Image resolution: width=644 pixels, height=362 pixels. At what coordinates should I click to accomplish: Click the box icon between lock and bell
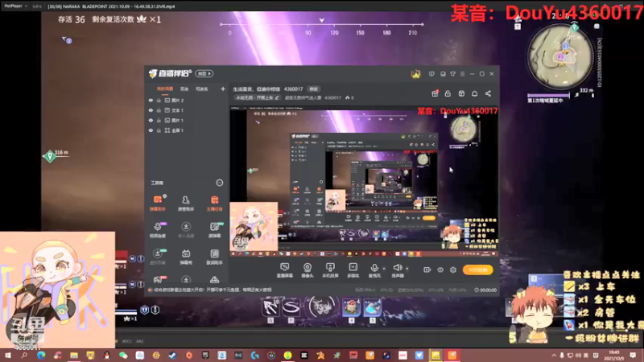pos(461,93)
